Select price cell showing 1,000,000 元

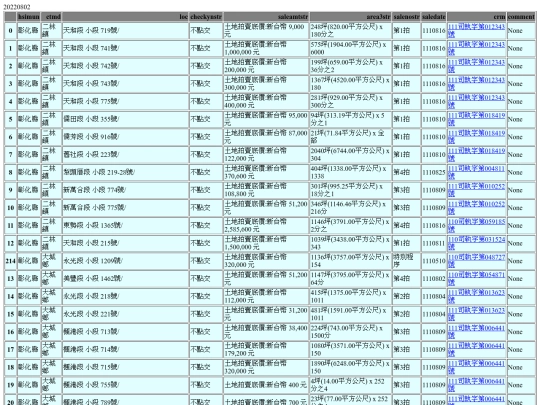266,49
